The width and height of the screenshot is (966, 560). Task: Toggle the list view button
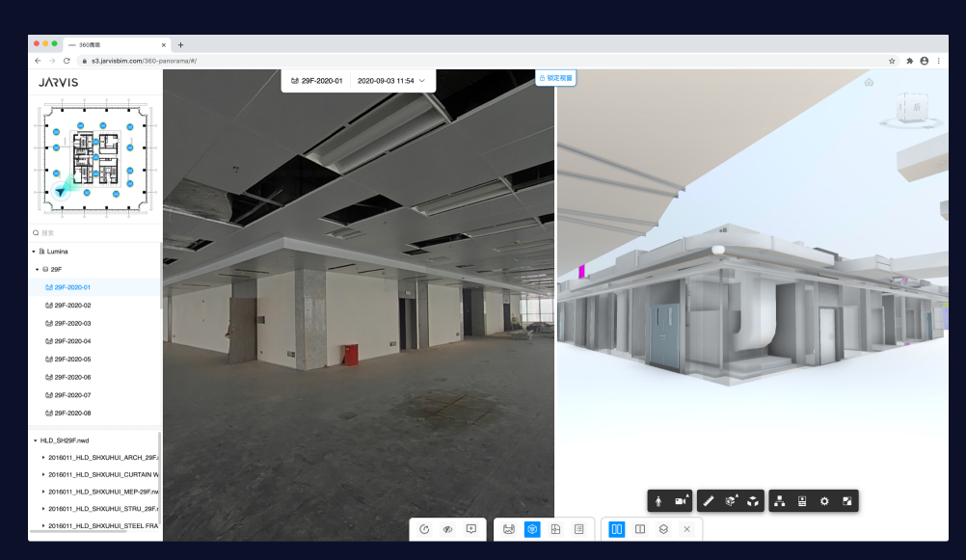pos(579,529)
